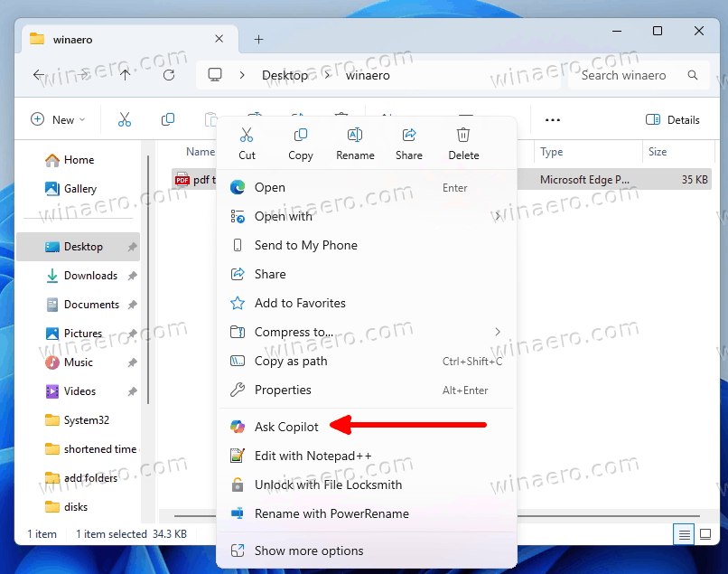
Task: Click file list horizontal scrollbar
Action: (608, 516)
